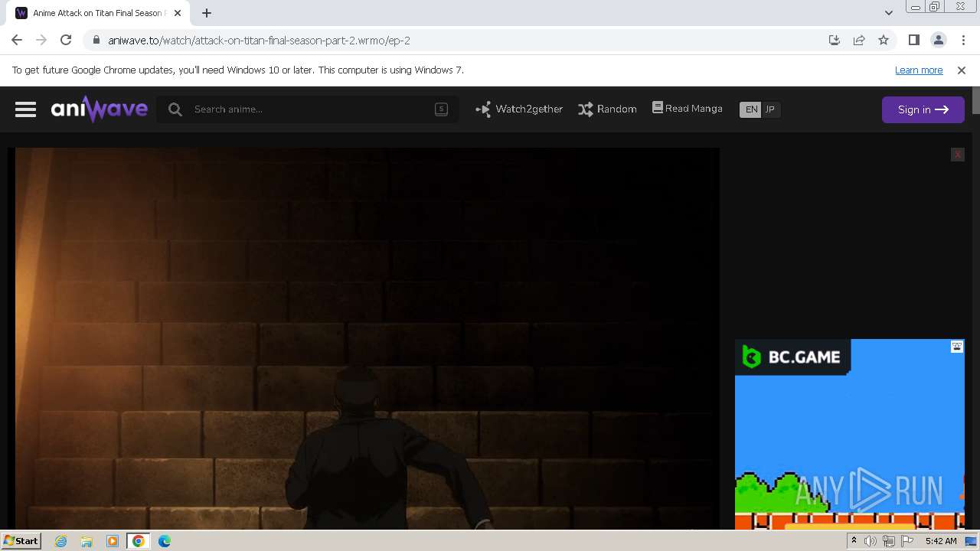This screenshot has width=980, height=551.
Task: Dismiss the Chrome update notice
Action: pos(962,70)
